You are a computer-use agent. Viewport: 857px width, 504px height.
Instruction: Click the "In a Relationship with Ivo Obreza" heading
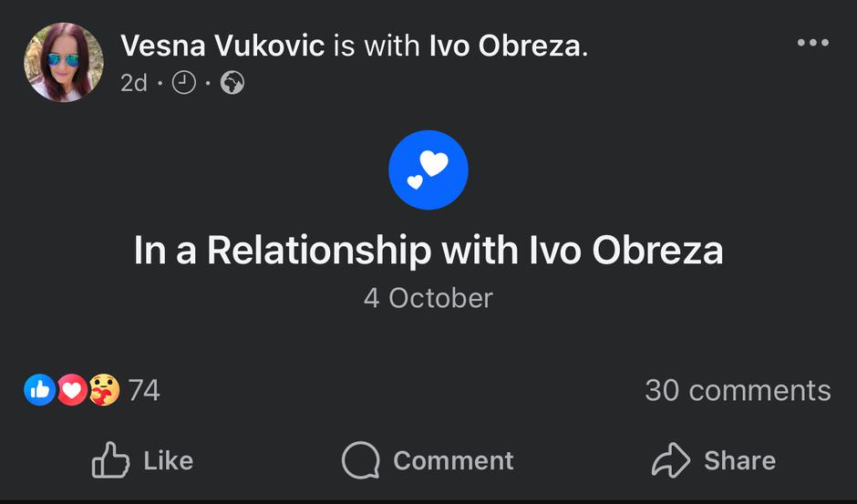pyautogui.click(x=428, y=251)
